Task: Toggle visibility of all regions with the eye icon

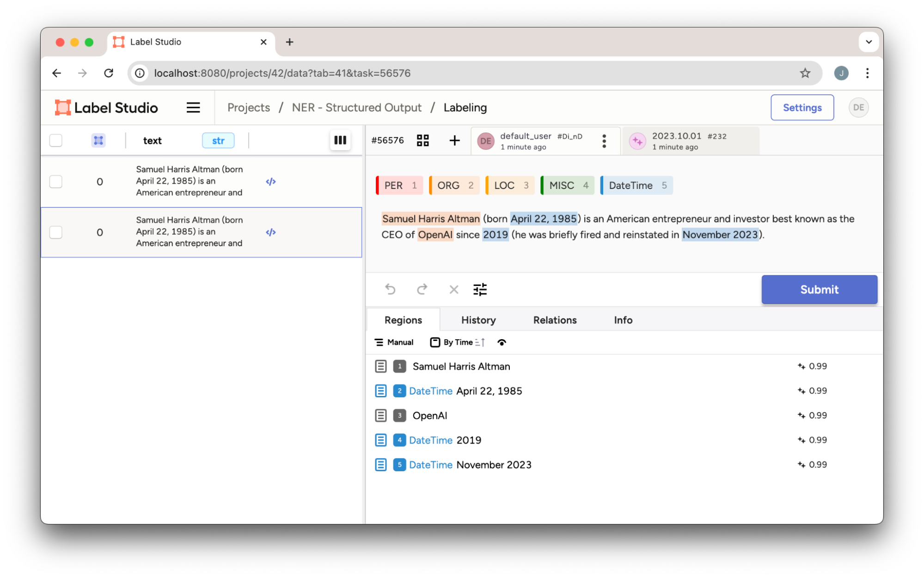Action: click(502, 342)
